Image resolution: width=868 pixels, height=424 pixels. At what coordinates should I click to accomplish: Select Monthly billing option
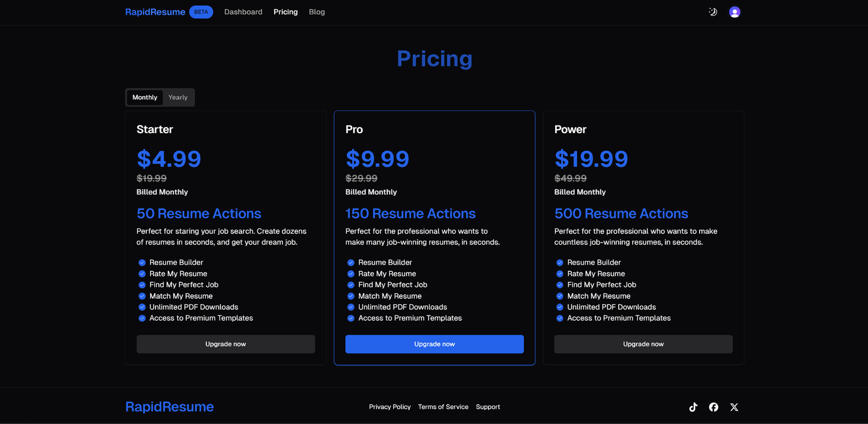click(x=145, y=97)
